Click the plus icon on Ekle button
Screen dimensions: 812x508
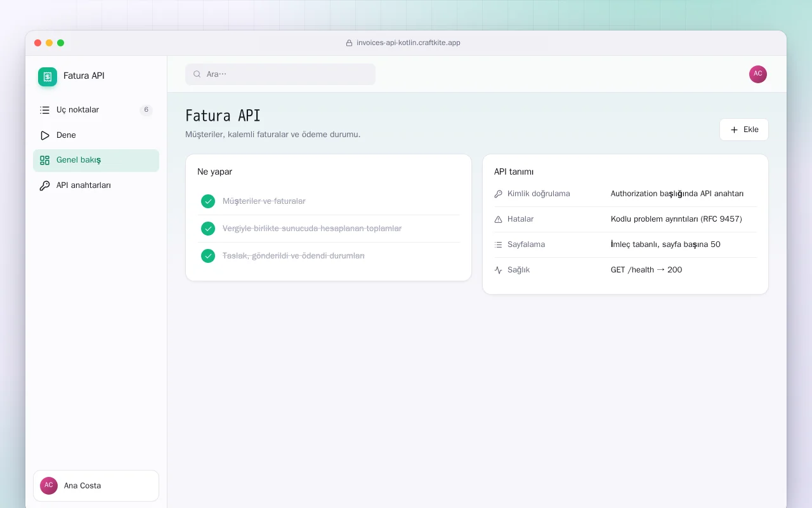(734, 130)
